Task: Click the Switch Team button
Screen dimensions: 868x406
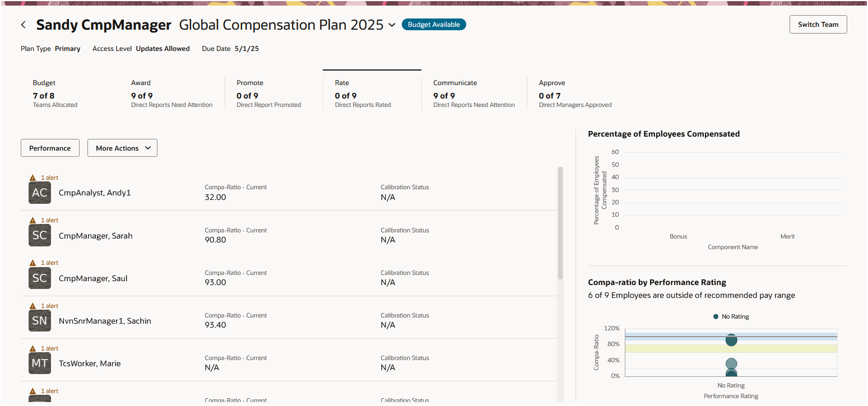Action: pos(818,25)
